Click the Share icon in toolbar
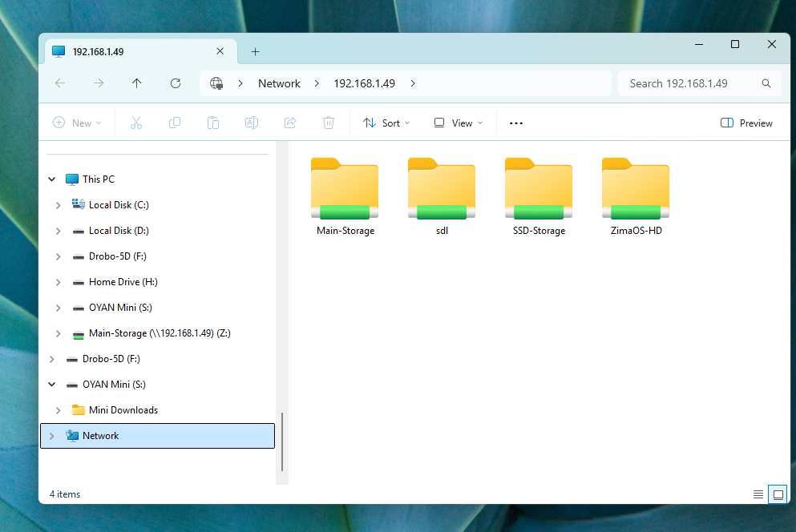Image resolution: width=796 pixels, height=532 pixels. point(290,123)
